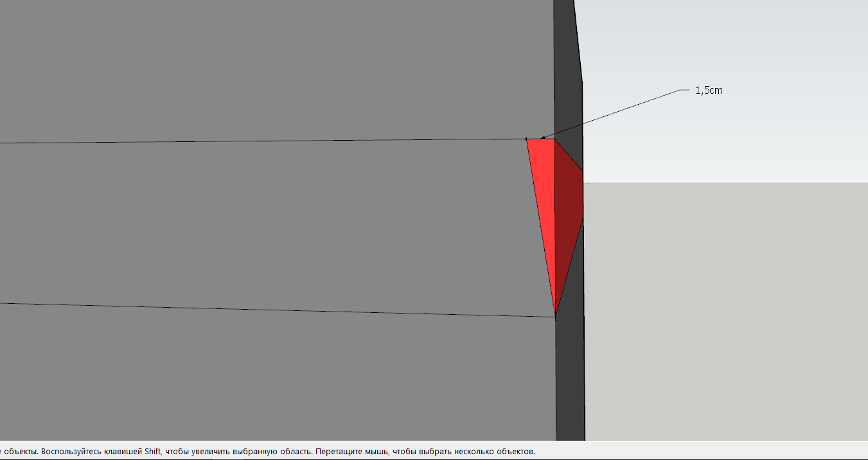Screen dimensions: 868x460
Task: Click the leader arrowhead at red face top
Action: point(544,137)
